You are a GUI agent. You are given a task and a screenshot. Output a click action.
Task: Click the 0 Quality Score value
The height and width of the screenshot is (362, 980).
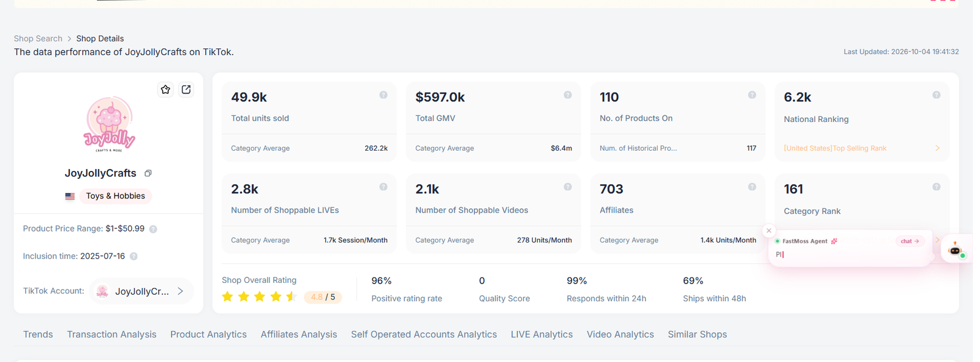[x=482, y=281]
